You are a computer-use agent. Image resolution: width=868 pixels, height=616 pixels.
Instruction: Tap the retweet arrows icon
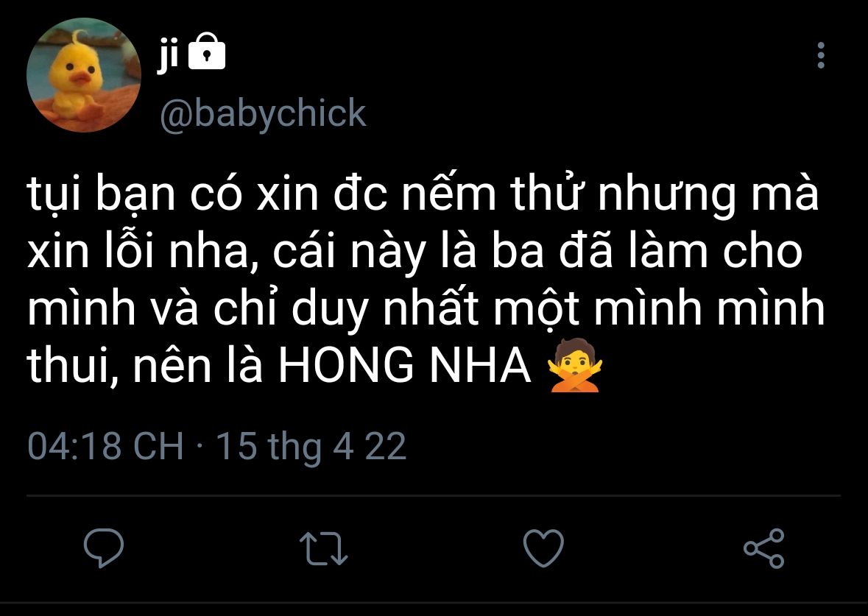(323, 548)
